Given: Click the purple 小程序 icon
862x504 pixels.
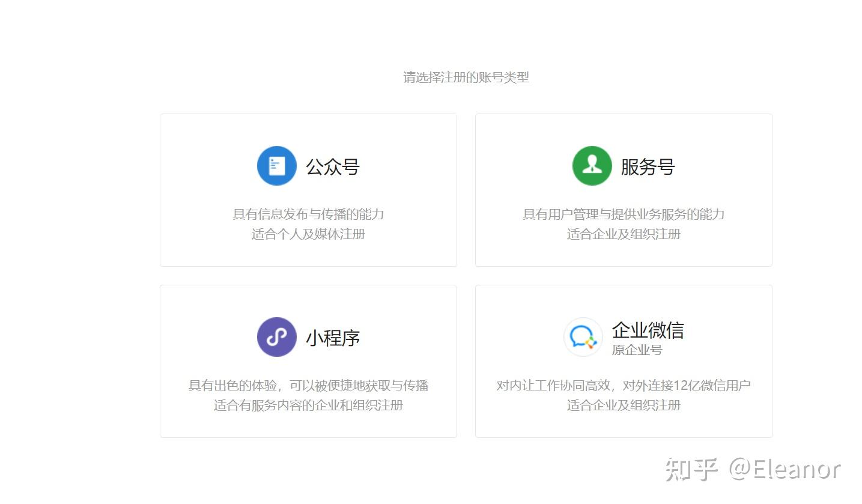Looking at the screenshot, I should click(276, 337).
